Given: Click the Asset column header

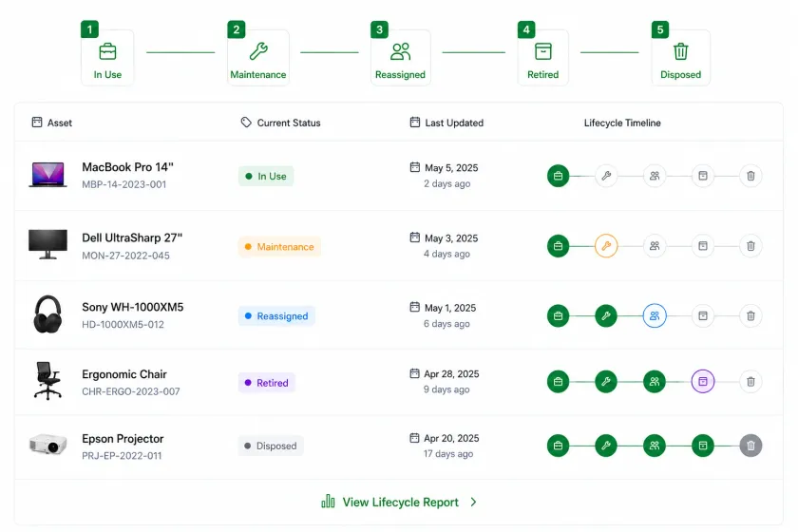Looking at the screenshot, I should (x=52, y=123).
